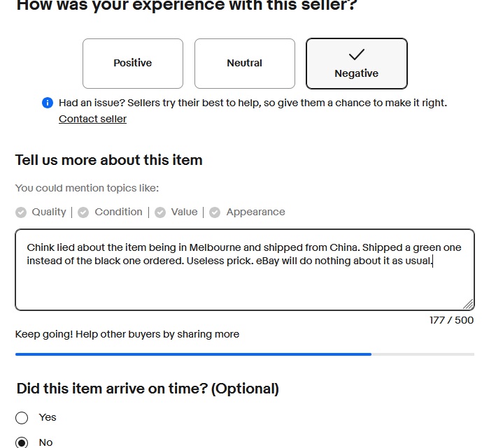Choose the Neutral experience option
This screenshot has height=448, width=489.
245,64
